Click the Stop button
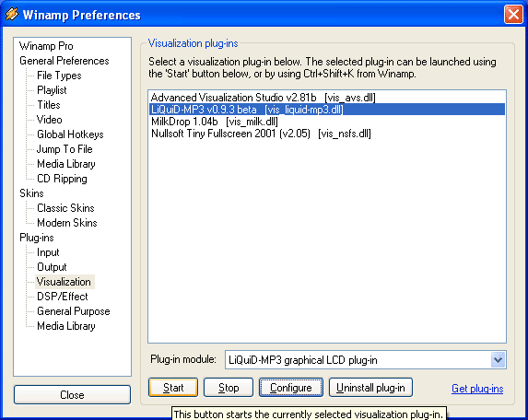Screen dimensions: 528x420 229,388
